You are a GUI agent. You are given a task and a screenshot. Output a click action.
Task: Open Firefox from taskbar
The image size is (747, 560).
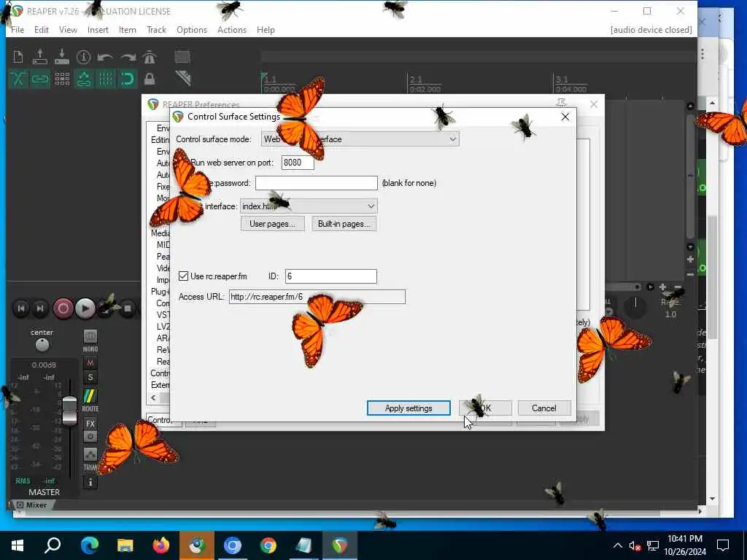161,545
